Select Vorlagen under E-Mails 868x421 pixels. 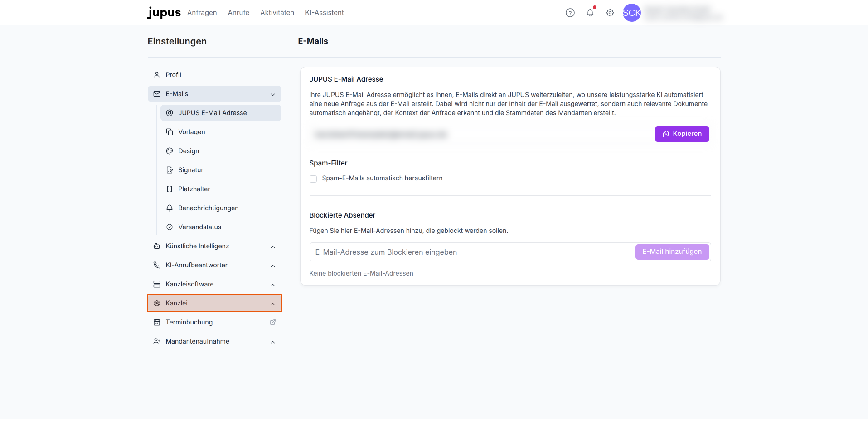pos(221,132)
